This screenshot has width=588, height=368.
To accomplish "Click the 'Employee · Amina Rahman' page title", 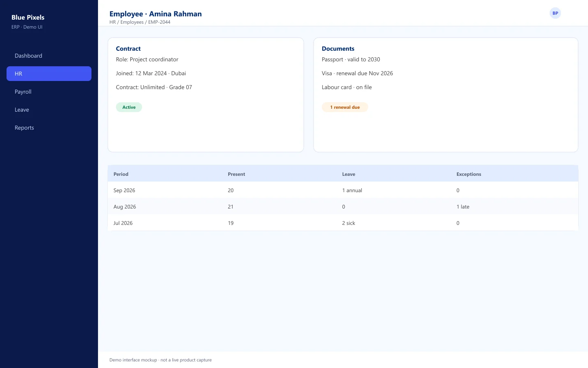I will coord(156,14).
